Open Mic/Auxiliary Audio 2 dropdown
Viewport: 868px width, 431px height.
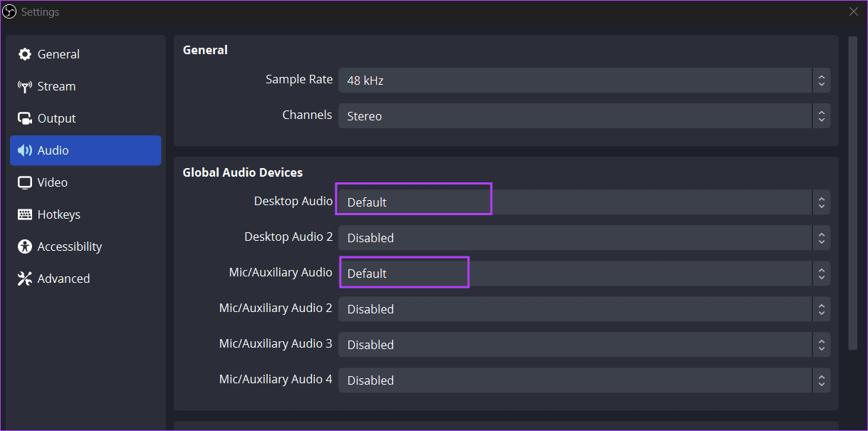(x=584, y=309)
